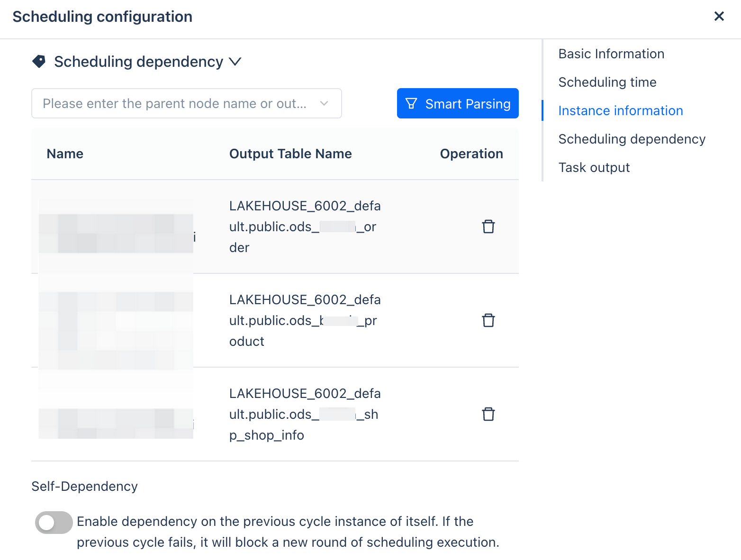Navigate to Scheduling dependency in right sidebar
This screenshot has width=741, height=560.
click(x=632, y=139)
